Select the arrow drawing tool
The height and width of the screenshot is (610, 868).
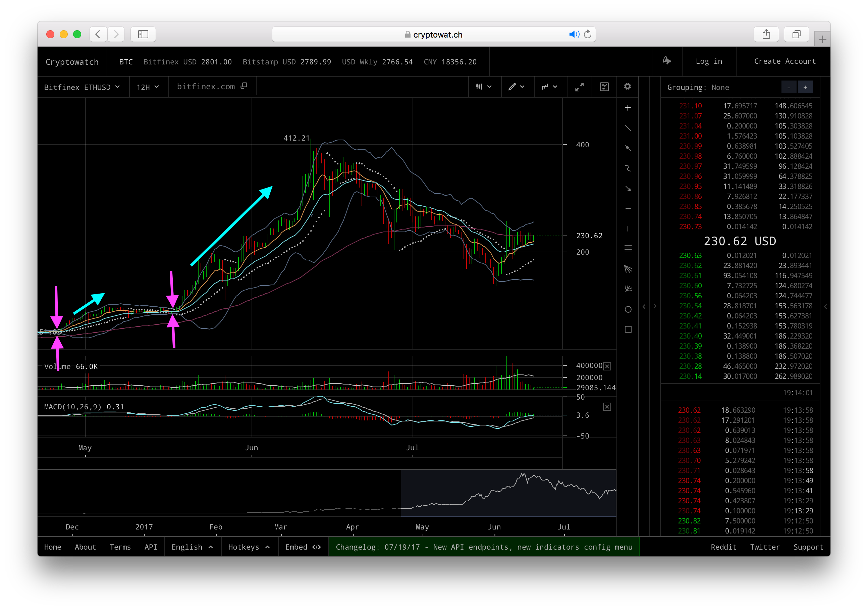tap(628, 188)
